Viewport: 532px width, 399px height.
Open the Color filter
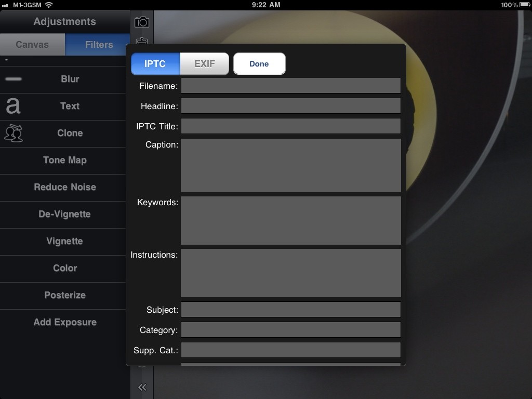pyautogui.click(x=65, y=268)
